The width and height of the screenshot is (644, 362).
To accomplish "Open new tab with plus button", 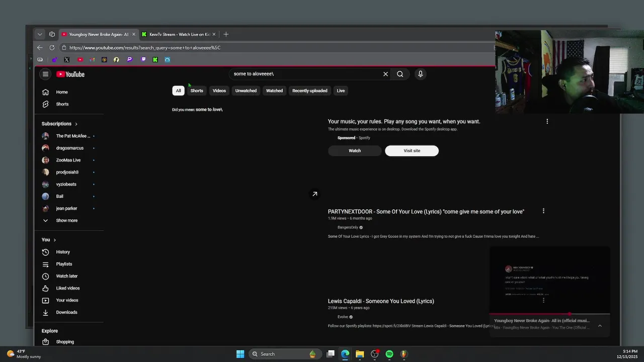I will tap(226, 34).
